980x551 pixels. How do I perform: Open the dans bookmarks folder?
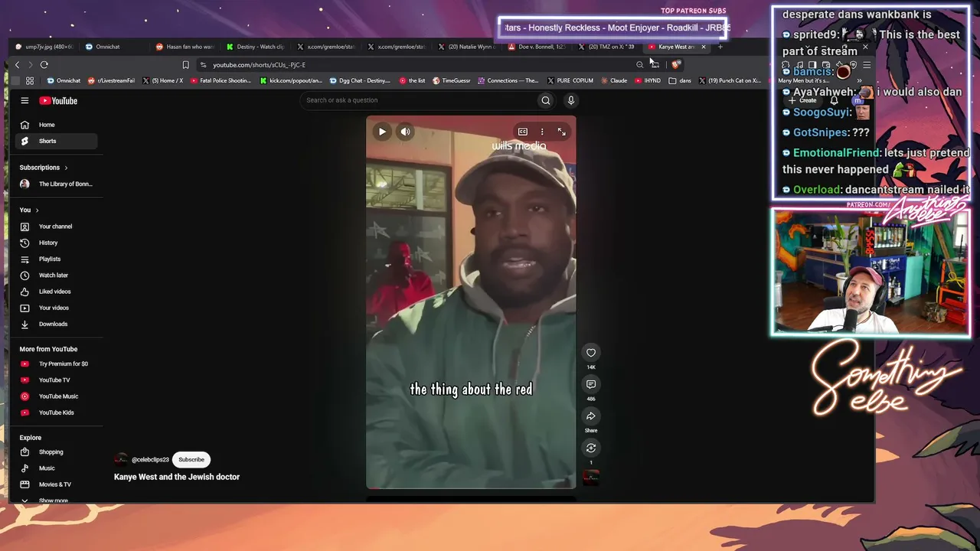click(680, 80)
